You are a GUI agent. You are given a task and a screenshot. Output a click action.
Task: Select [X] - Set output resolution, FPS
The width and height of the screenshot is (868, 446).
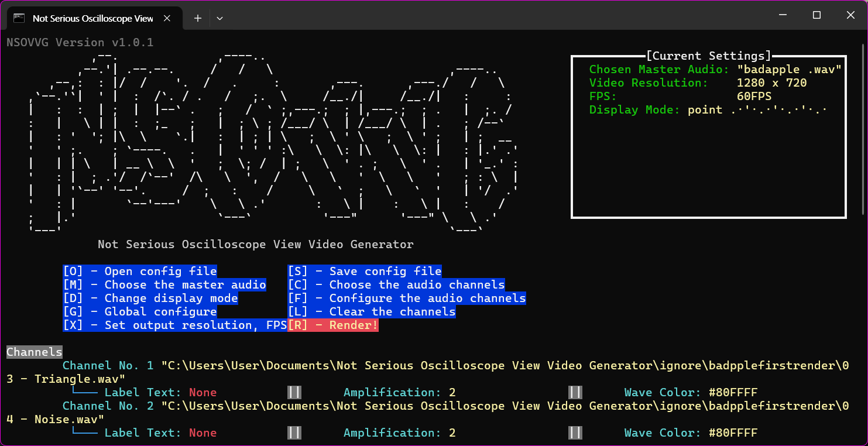coord(175,325)
